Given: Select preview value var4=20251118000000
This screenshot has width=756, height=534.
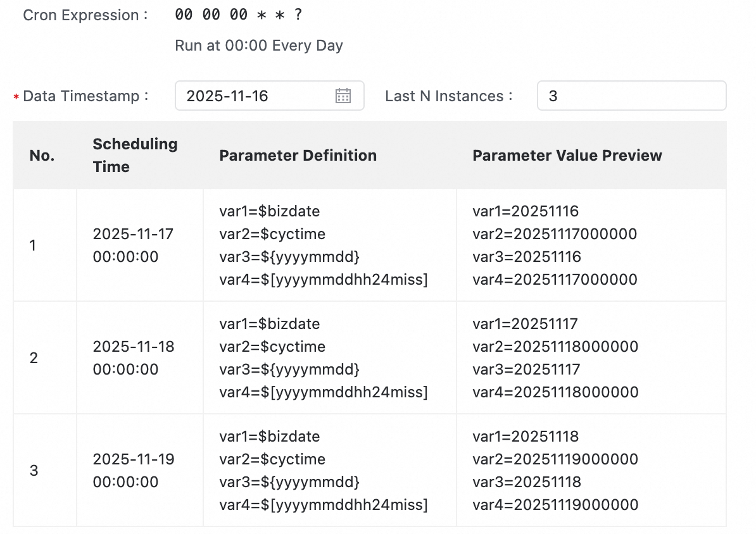Looking at the screenshot, I should pos(555,392).
